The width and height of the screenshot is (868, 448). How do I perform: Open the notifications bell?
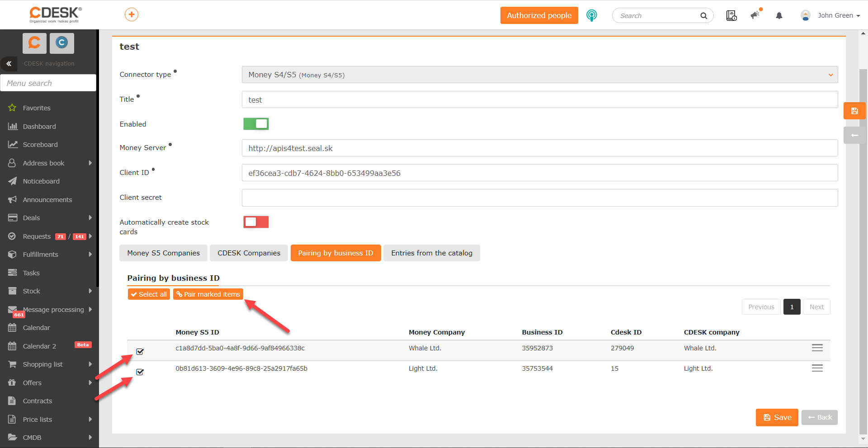[779, 16]
